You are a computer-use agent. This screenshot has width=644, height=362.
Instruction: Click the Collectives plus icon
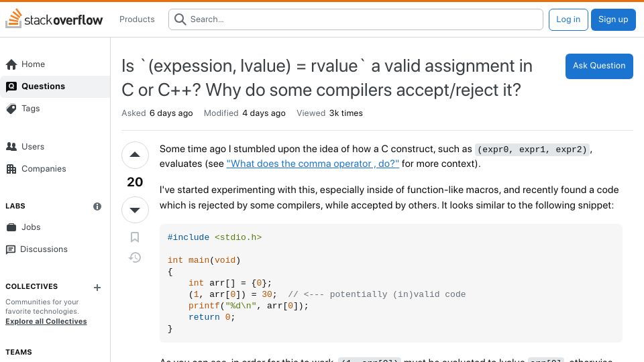tap(97, 288)
